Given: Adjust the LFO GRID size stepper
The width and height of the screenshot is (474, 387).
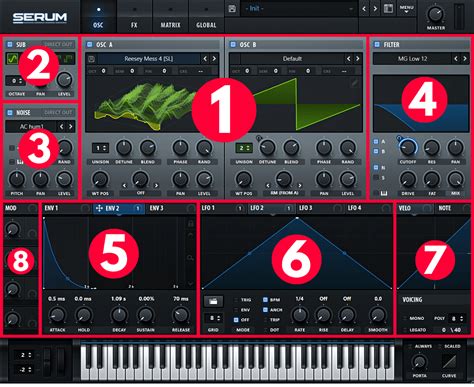Looking at the screenshot, I should 213,318.
